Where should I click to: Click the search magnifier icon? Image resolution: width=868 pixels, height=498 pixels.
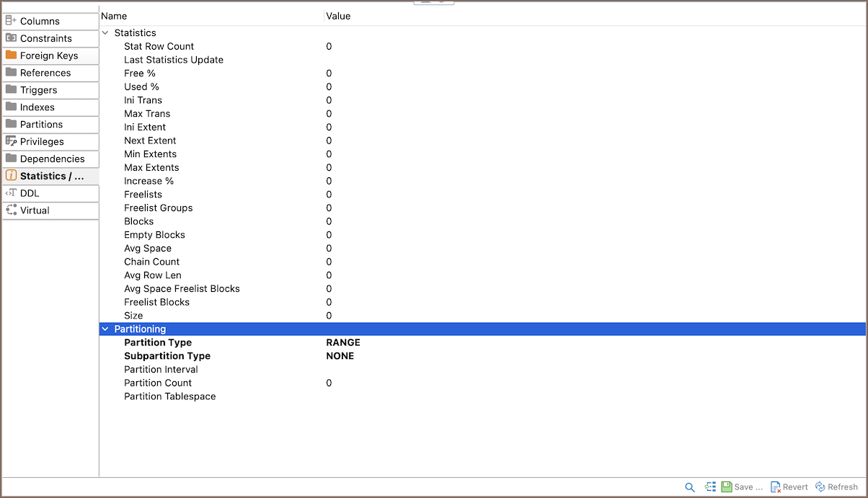(x=690, y=487)
